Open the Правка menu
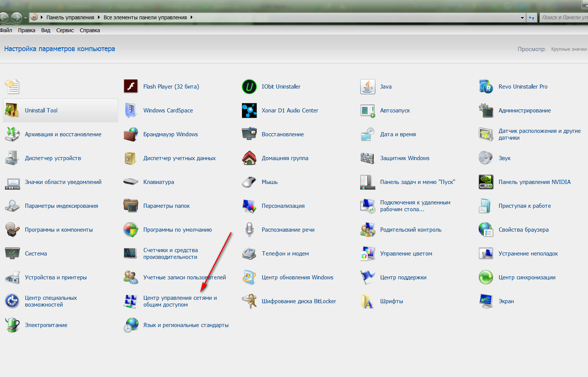Image resolution: width=588 pixels, height=377 pixels. coord(26,30)
